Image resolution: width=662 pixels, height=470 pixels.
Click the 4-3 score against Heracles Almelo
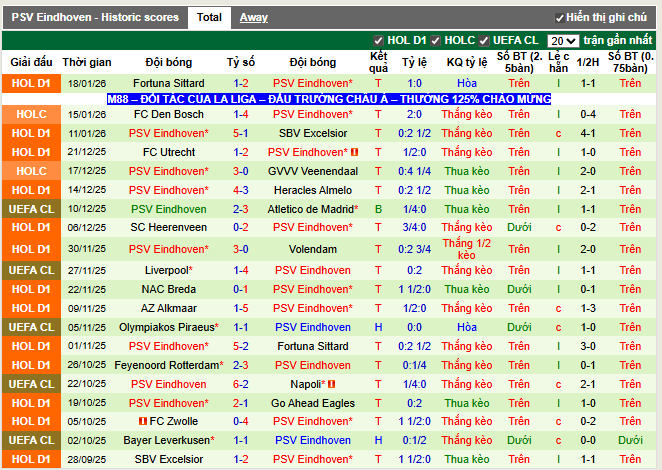point(241,190)
